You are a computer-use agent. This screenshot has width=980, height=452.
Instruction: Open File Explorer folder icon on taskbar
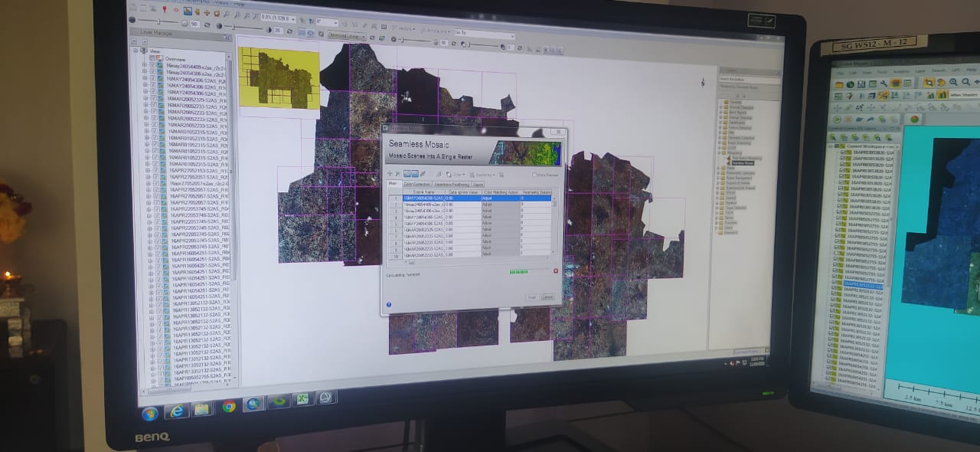coord(201,409)
